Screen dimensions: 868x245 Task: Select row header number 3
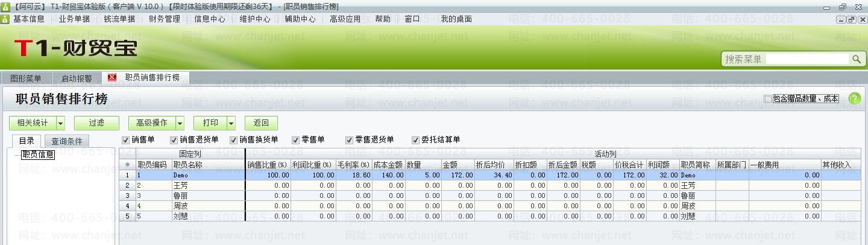[x=127, y=196]
